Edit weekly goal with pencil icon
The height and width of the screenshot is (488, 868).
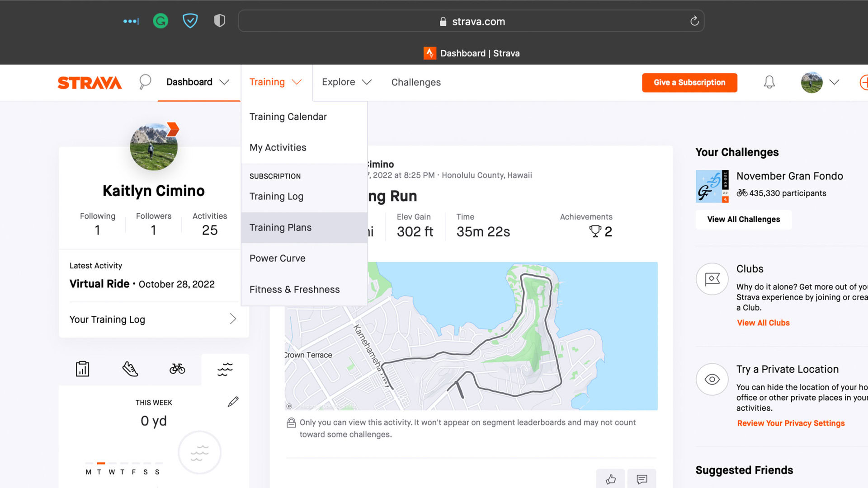(x=233, y=402)
